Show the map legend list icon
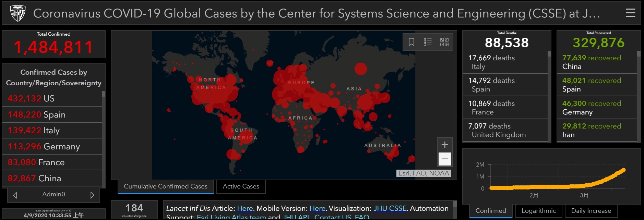 tap(428, 42)
